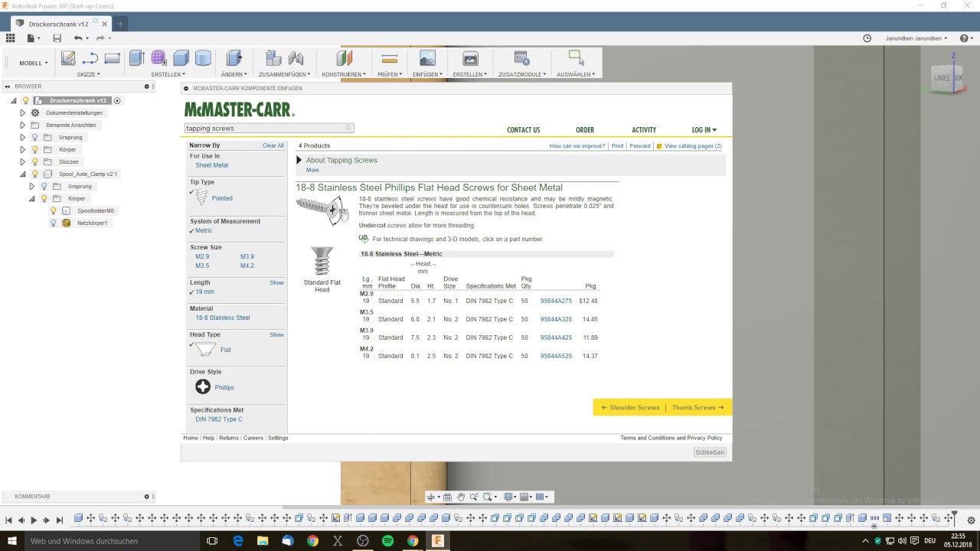Uncheck the Metric measurement filter

pos(192,230)
